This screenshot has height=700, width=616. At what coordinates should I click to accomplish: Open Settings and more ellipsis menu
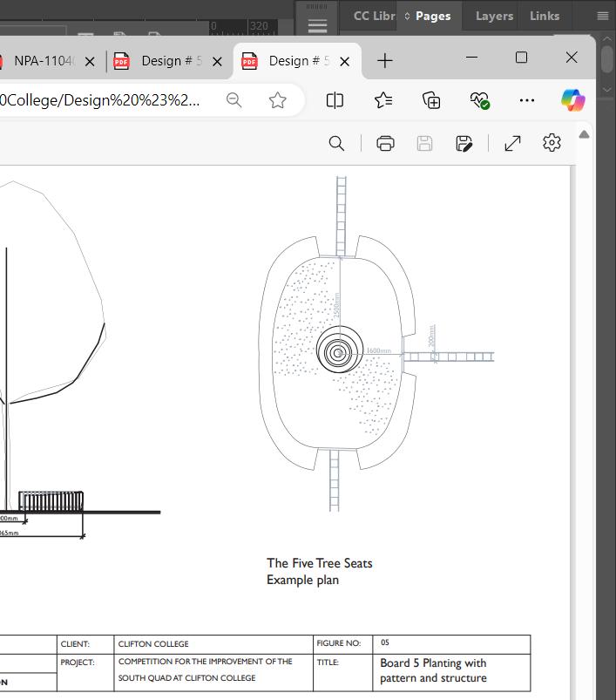(x=527, y=100)
